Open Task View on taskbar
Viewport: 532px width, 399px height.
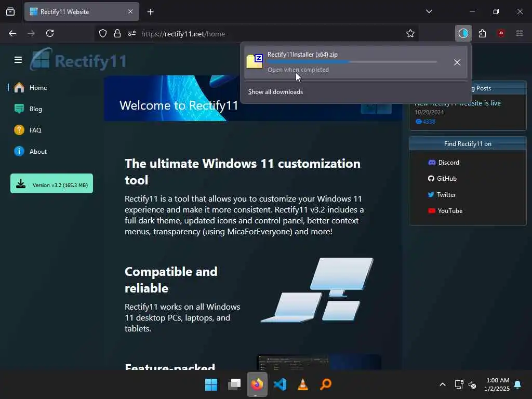(x=234, y=384)
